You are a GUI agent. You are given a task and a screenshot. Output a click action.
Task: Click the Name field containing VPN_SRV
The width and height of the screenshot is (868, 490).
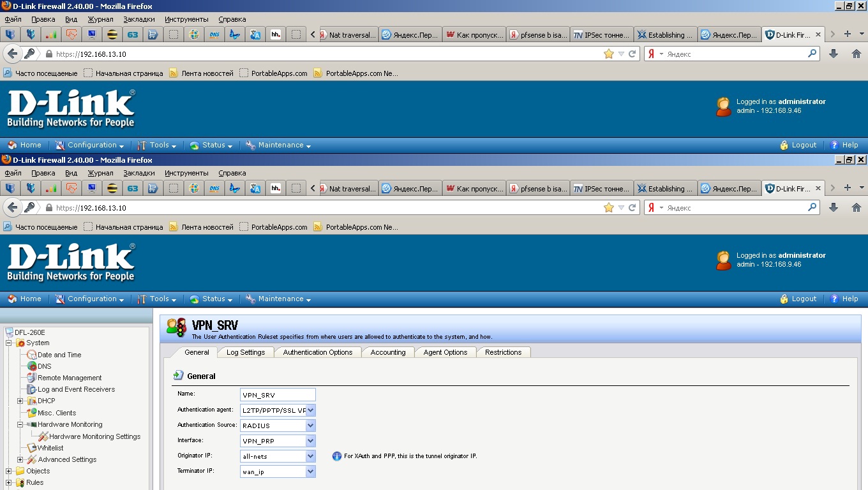tap(278, 395)
